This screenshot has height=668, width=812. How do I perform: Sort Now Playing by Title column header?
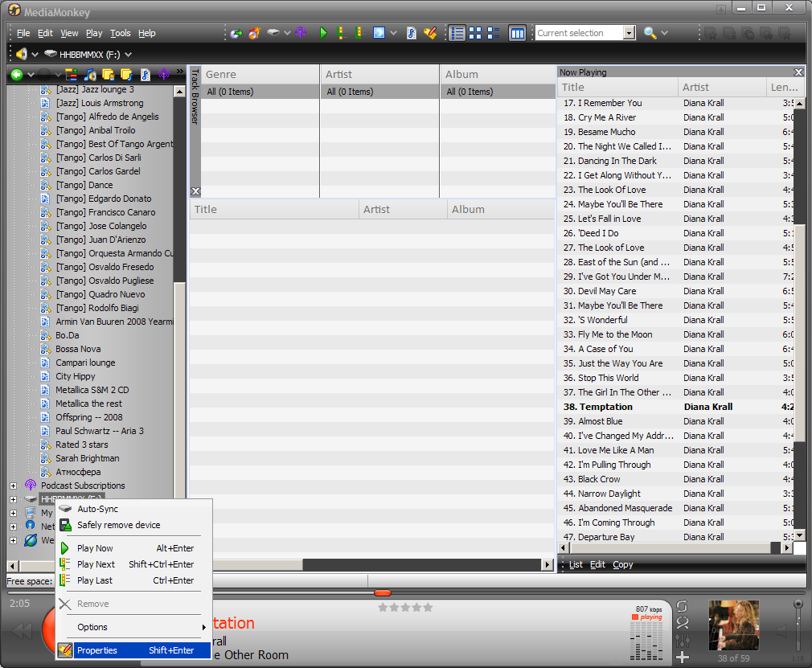(618, 88)
